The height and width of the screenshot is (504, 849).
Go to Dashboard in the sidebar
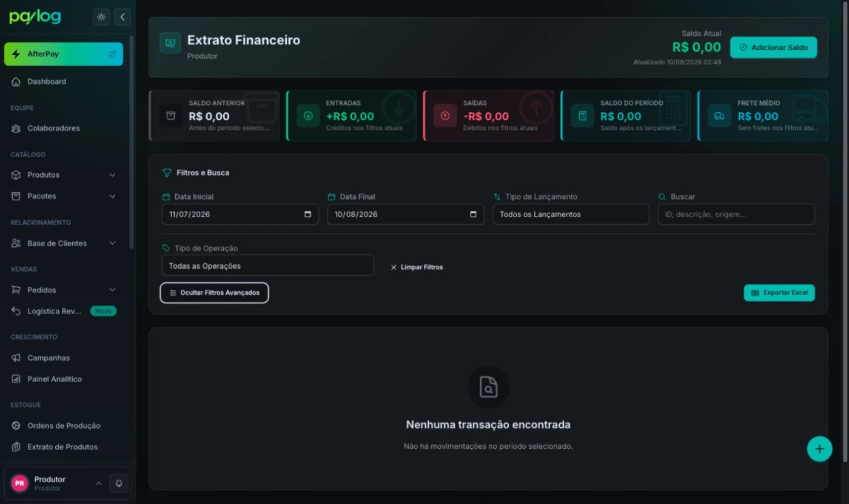pos(64,81)
